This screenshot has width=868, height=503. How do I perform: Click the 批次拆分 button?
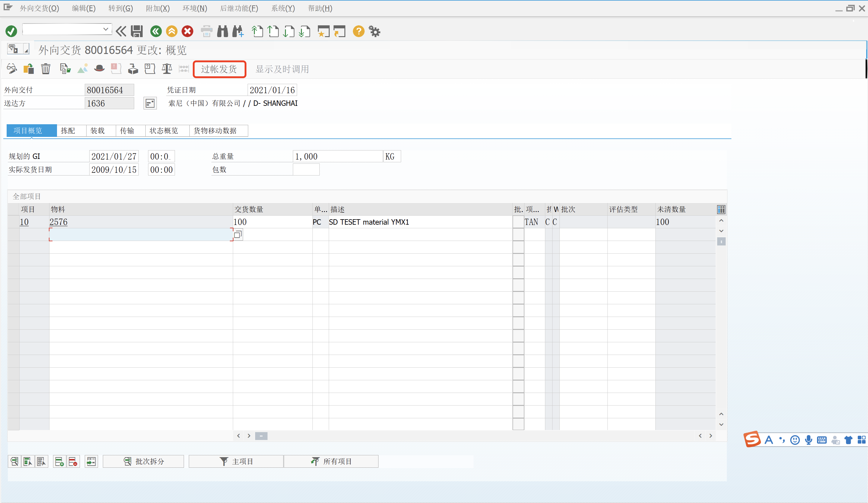pos(144,461)
